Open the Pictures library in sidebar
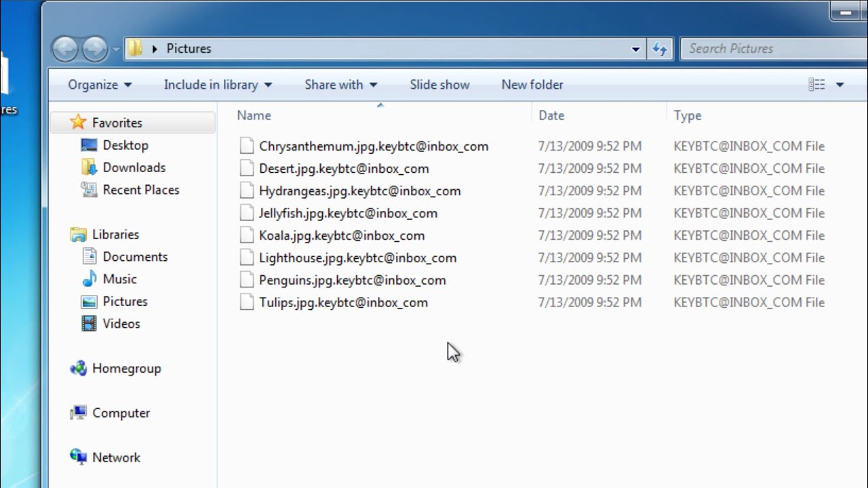This screenshot has width=868, height=488. [125, 302]
